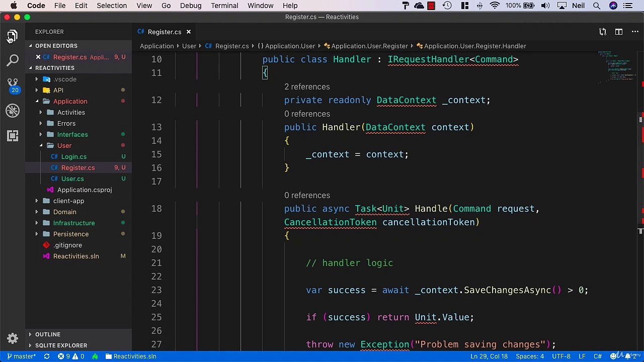The height and width of the screenshot is (362, 644).
Task: Click the synchronize changes icon in status bar
Action: 47,356
